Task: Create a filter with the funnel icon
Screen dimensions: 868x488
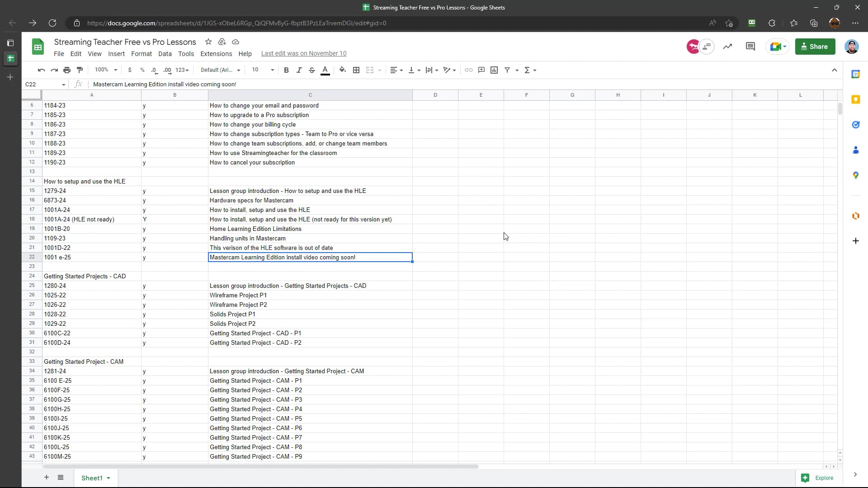Action: click(x=507, y=70)
